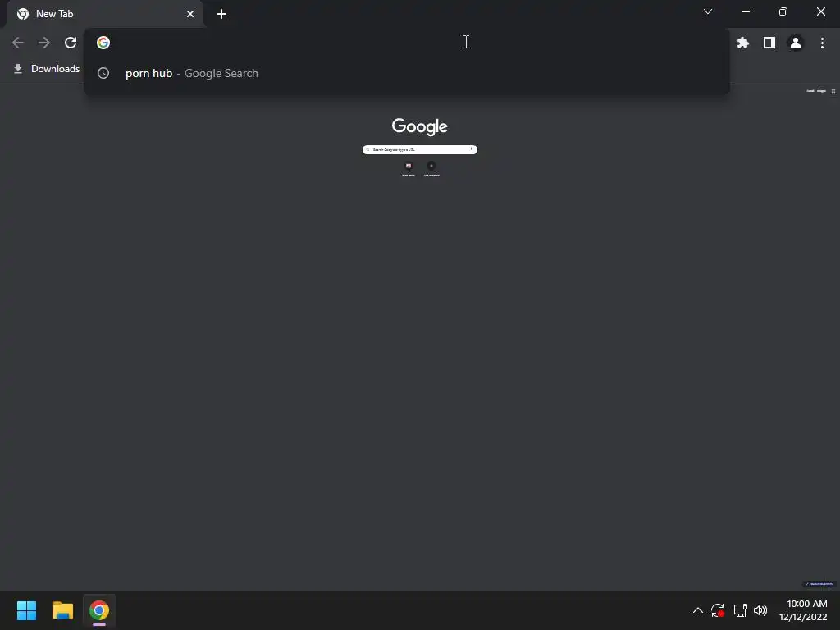The height and width of the screenshot is (630, 840).
Task: Open the Extensions puzzle icon
Action: pos(742,43)
